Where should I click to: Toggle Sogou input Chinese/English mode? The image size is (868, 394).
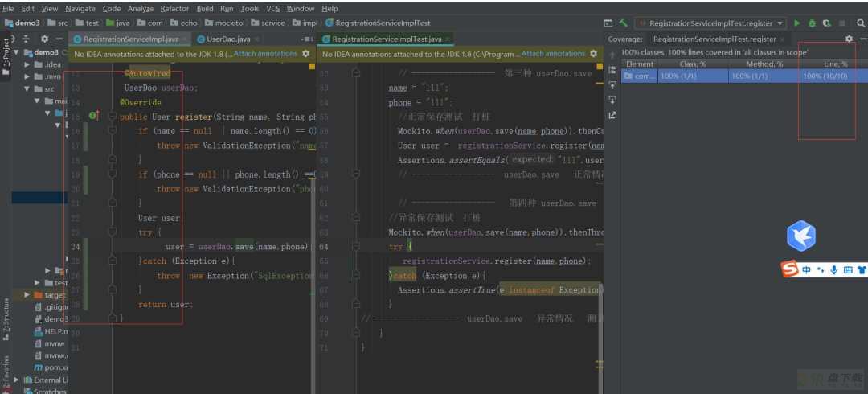click(806, 270)
